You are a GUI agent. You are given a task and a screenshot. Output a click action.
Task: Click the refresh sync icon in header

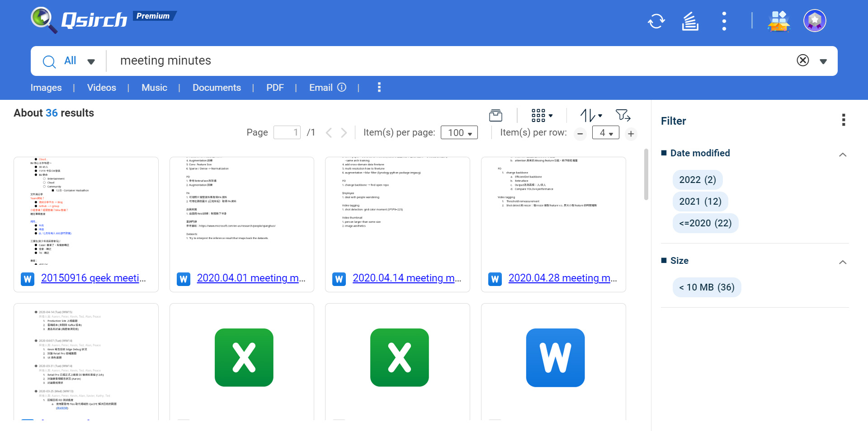pos(656,21)
